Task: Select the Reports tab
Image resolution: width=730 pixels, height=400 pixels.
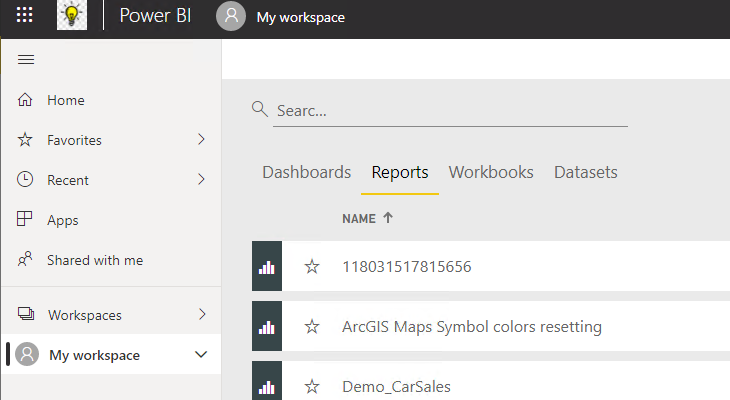Action: [x=400, y=173]
